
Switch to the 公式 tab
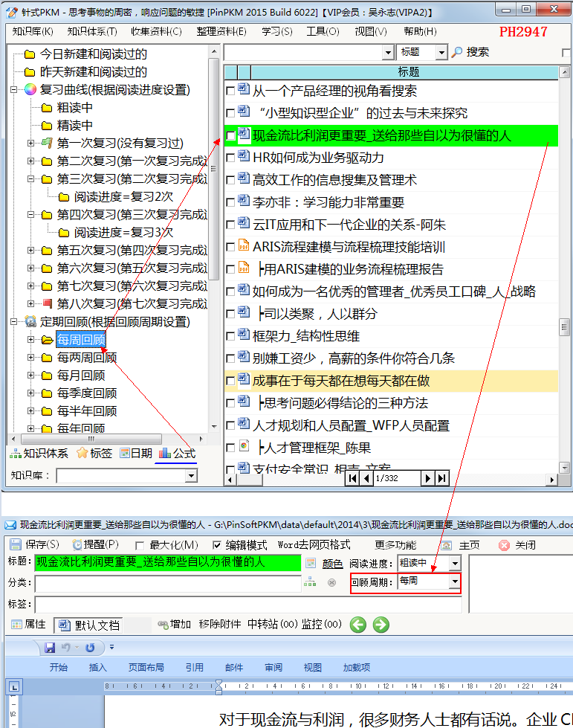[x=177, y=453]
